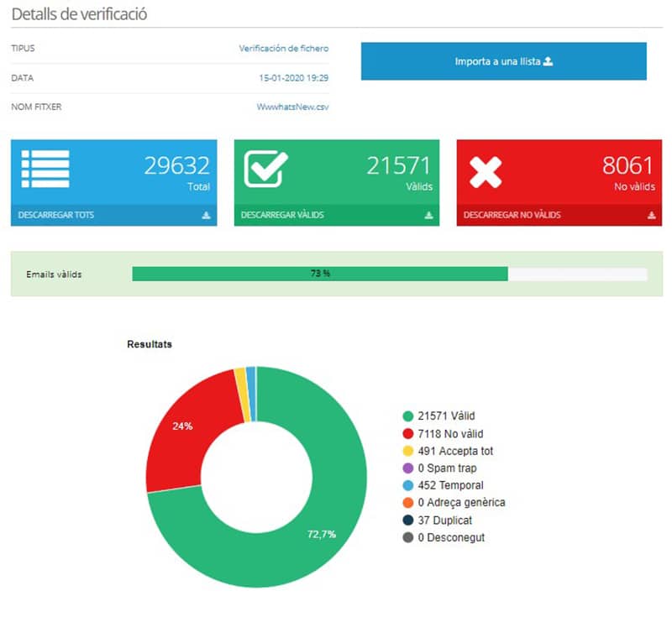Click the X icon on No vàlids card
This screenshot has height=617, width=672.
486,172
